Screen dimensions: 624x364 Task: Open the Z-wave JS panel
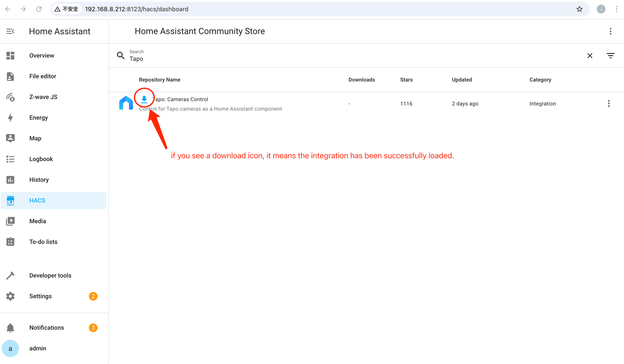(x=43, y=97)
